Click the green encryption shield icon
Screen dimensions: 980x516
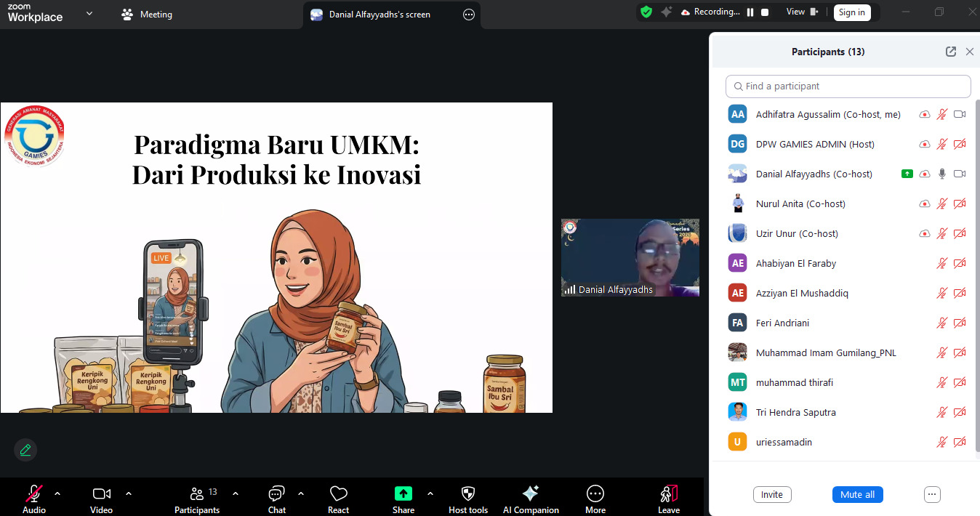(646, 12)
